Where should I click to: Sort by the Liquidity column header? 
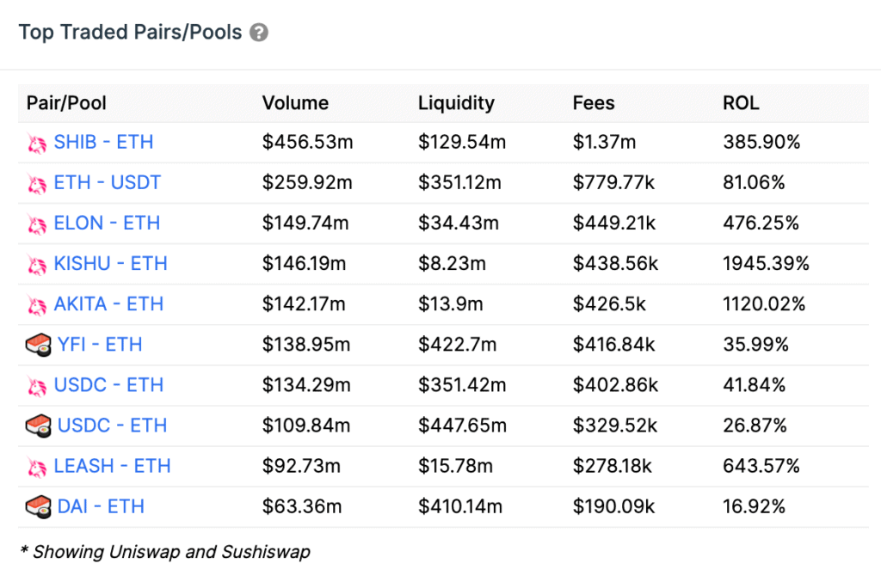456,103
